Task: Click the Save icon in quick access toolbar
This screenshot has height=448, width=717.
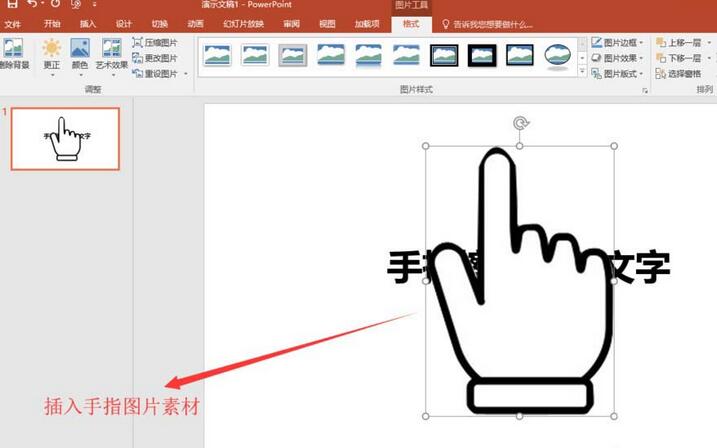Action: pos(12,4)
